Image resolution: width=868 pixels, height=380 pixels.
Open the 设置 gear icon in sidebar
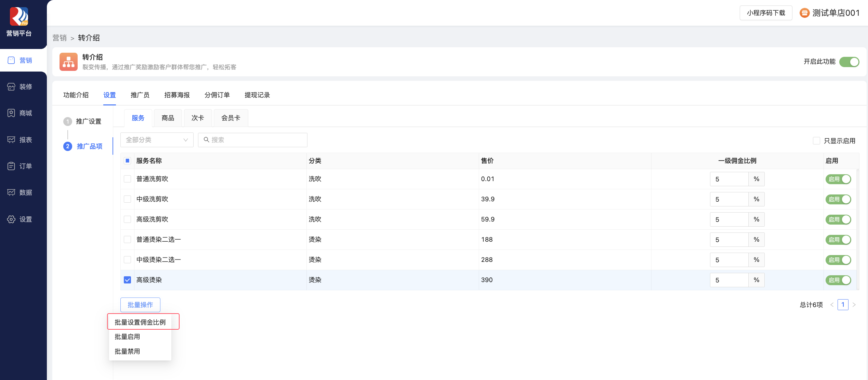[x=11, y=219]
